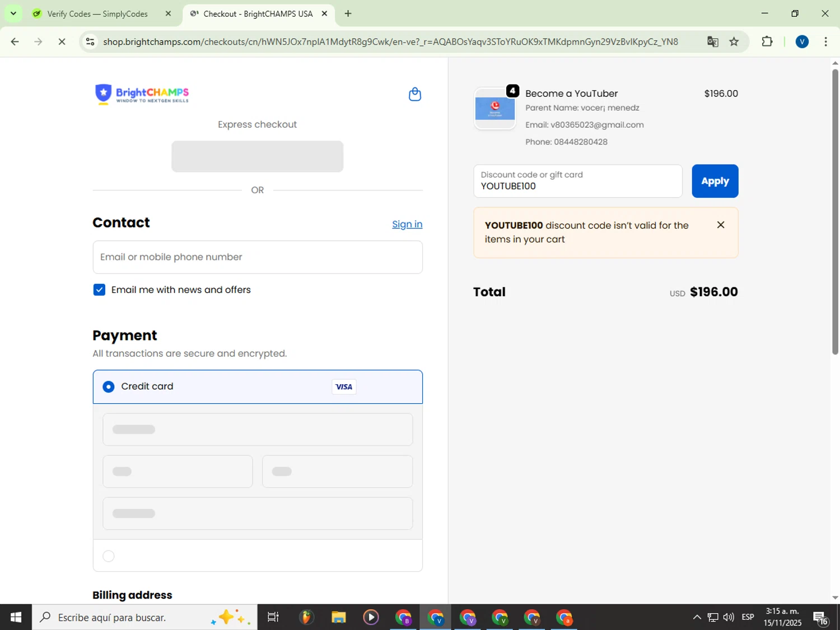Click the Express checkout placeholder button
Viewport: 840px width, 630px height.
pyautogui.click(x=257, y=156)
